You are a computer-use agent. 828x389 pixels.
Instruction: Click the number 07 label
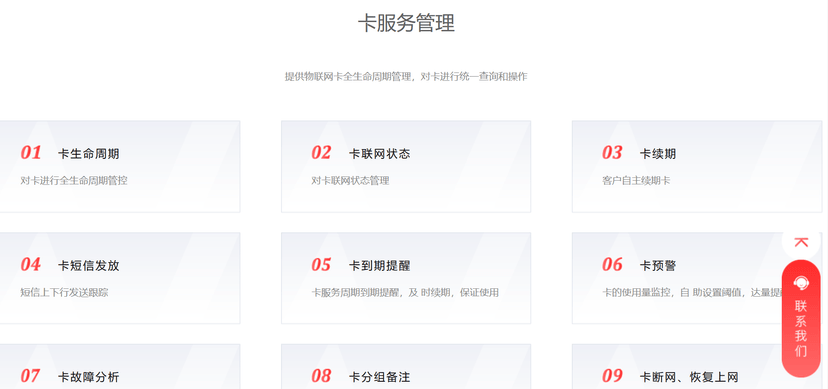pyautogui.click(x=31, y=376)
